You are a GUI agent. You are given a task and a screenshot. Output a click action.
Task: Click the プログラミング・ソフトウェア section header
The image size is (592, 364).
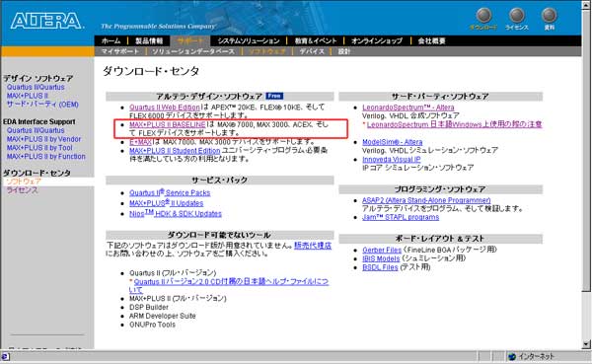point(440,189)
